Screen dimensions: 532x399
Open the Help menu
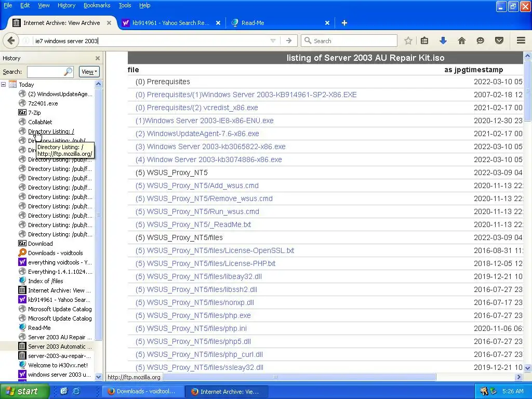tap(144, 5)
